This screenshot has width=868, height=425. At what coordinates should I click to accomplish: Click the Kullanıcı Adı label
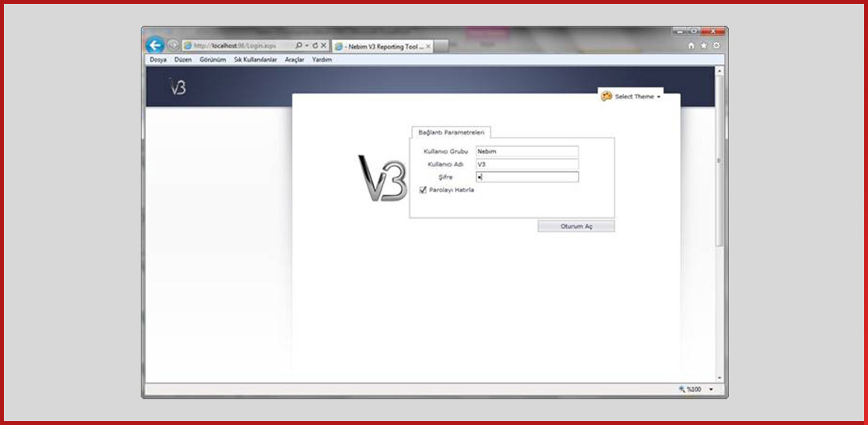[446, 164]
